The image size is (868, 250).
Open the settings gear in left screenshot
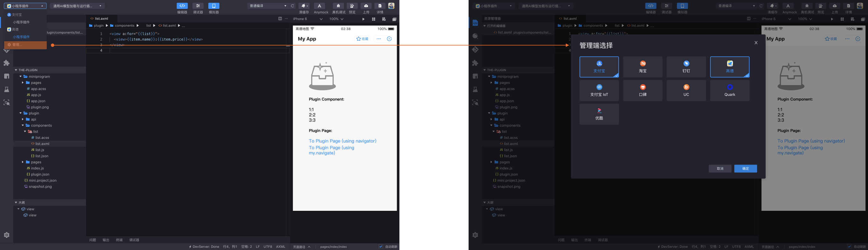tap(6, 235)
